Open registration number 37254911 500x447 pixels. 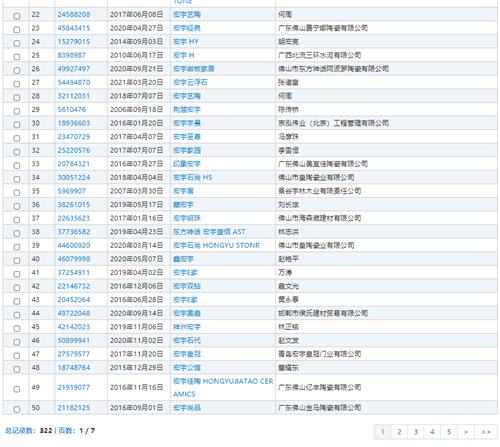click(74, 273)
